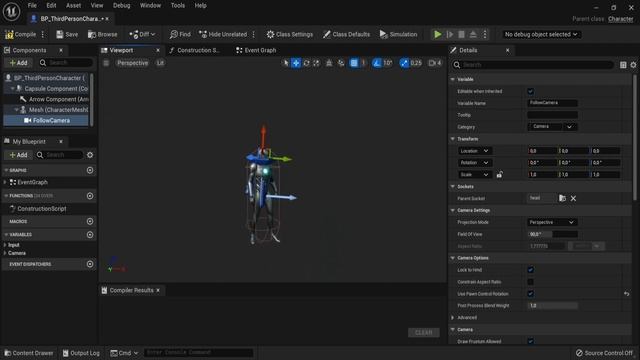Screen dimensions: 640x360
Task: Switch to the Event Graph tab
Action: coord(256,50)
